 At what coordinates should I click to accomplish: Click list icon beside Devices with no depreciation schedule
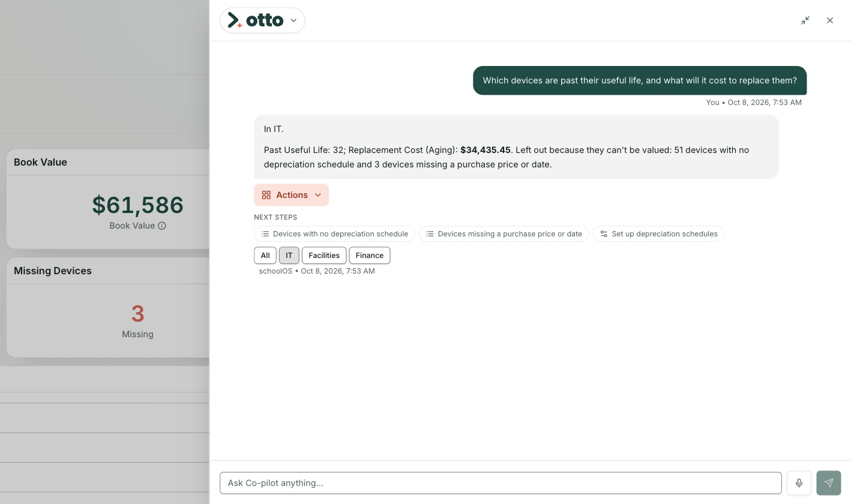[x=265, y=234]
